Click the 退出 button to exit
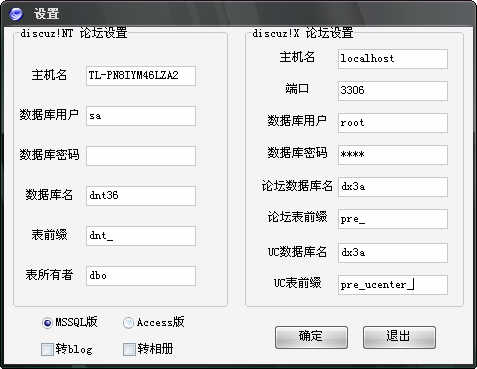The width and height of the screenshot is (477, 369). [399, 337]
